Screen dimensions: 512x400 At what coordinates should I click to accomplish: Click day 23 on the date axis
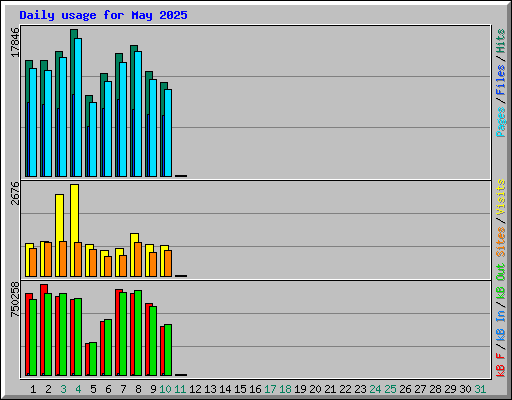360,389
